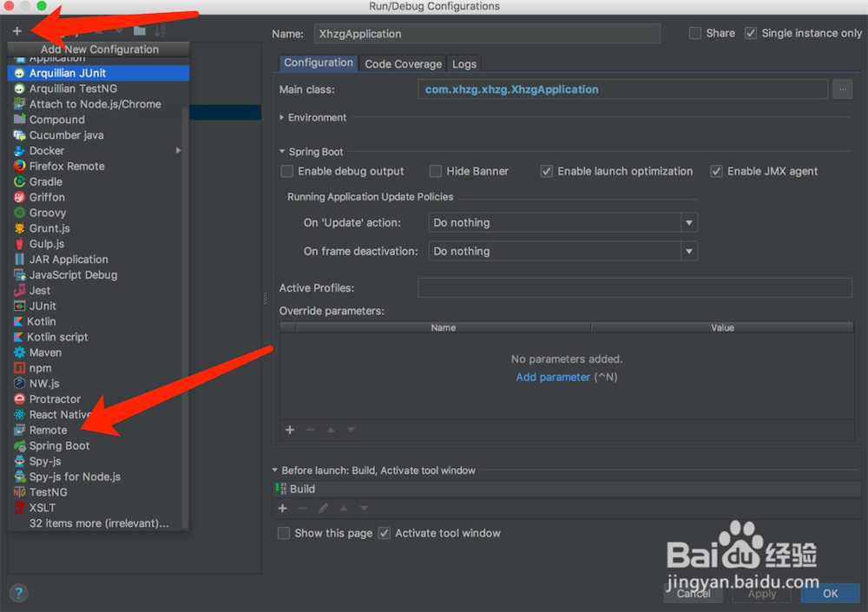This screenshot has width=868, height=612.
Task: Click the Kotlin script icon
Action: 18,337
